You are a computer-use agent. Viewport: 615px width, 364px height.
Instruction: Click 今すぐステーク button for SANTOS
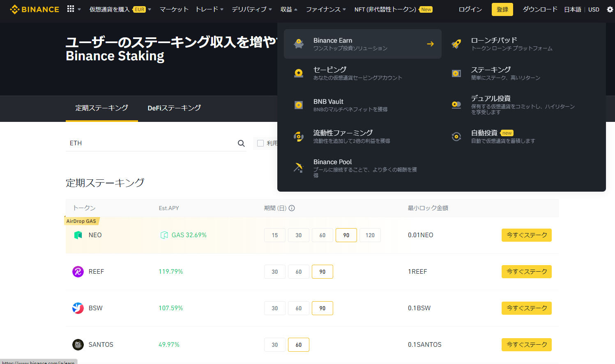[526, 345]
